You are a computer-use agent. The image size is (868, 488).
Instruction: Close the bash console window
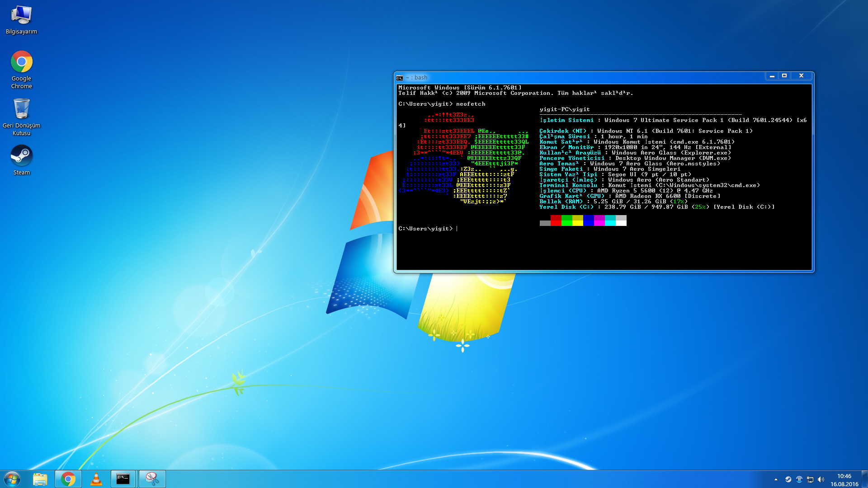[x=802, y=76]
